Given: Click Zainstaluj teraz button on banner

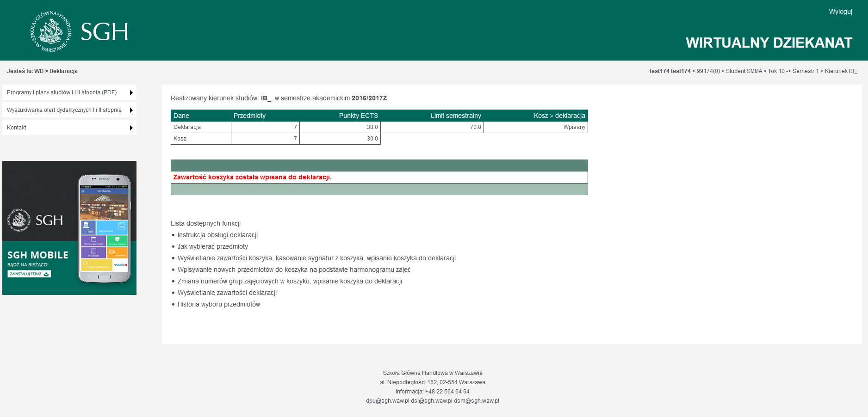Looking at the screenshot, I should [x=29, y=274].
